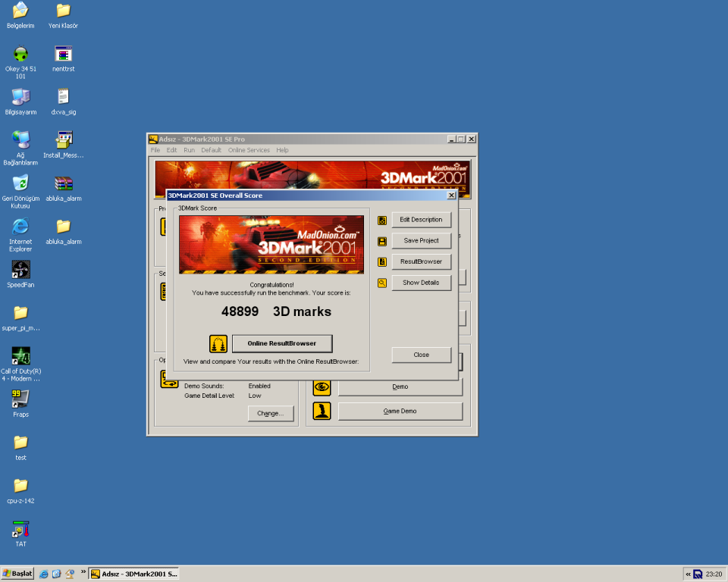Viewport: 728px width, 582px height.
Task: Click the Game Detail Level Low value
Action: (255, 396)
